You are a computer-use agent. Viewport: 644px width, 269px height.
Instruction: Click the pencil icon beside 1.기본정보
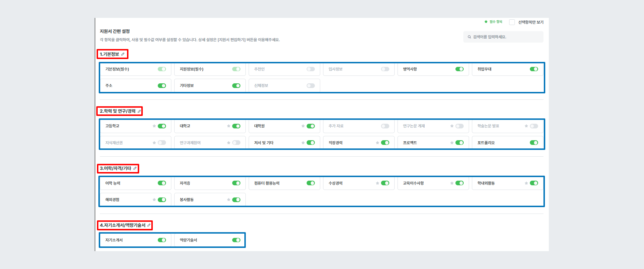[x=123, y=54]
